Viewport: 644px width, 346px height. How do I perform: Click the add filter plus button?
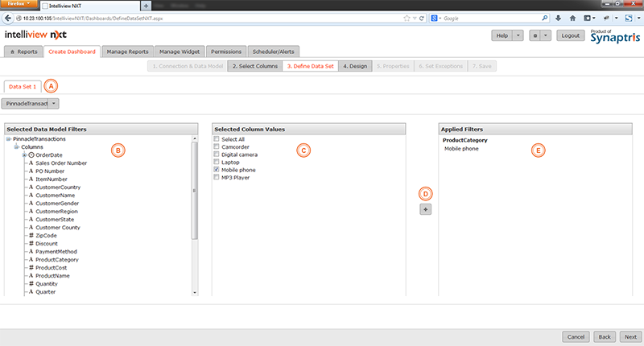(x=427, y=209)
